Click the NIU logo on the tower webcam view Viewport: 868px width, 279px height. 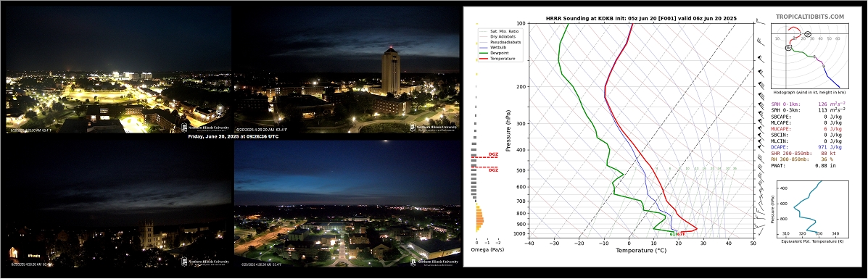coord(434,128)
